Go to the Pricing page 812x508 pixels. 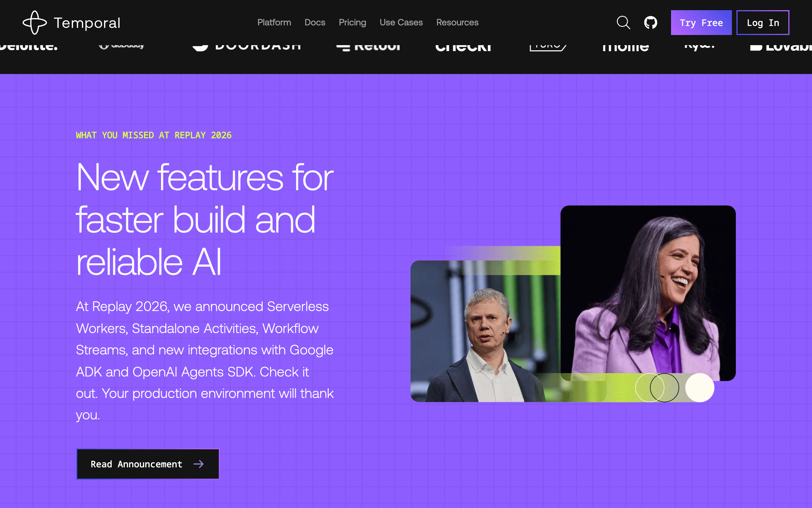pos(352,23)
